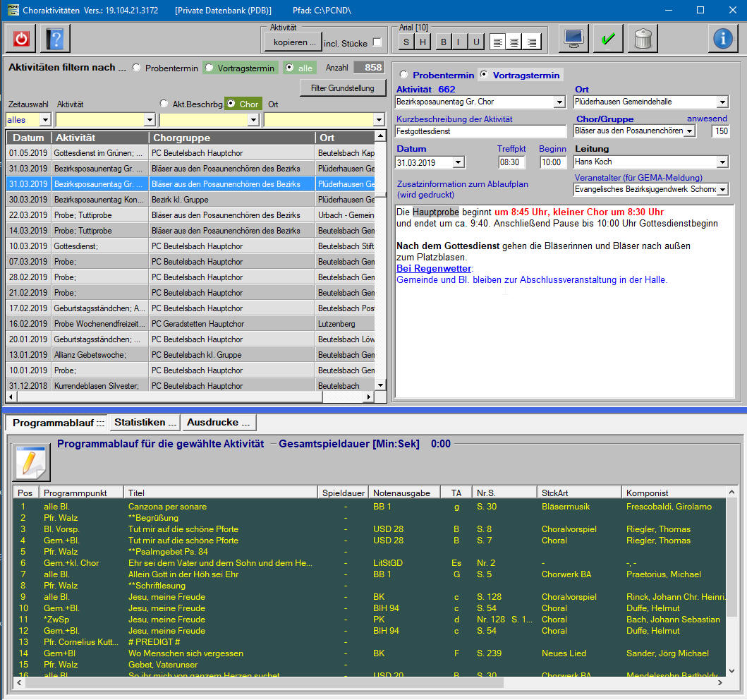Open the Ort filter dropdown
The width and height of the screenshot is (747, 700).
(x=379, y=119)
